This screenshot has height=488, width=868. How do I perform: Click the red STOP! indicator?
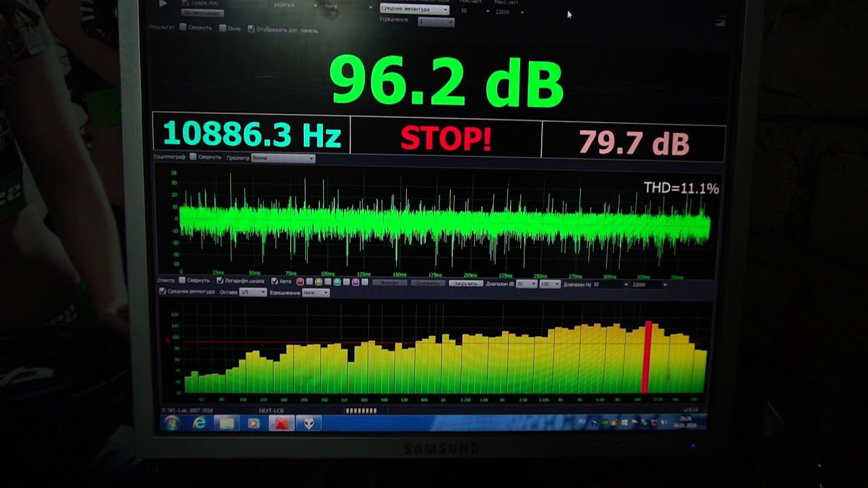[x=446, y=138]
